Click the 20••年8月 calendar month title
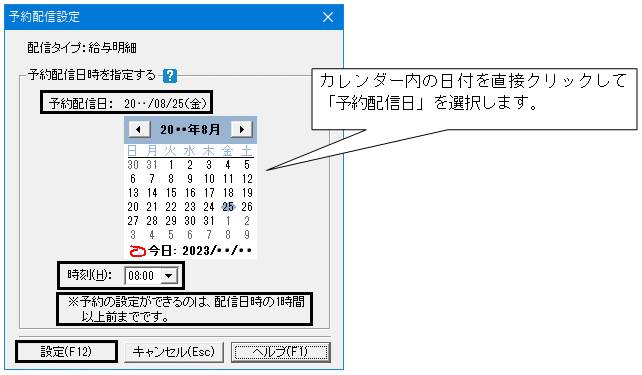The image size is (642, 375). coord(190,130)
